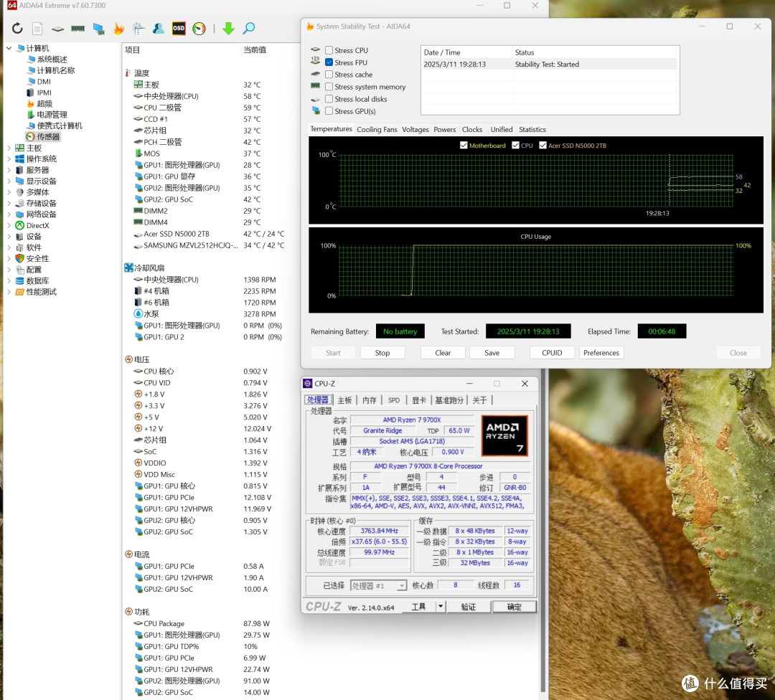Expand the 主板 tree node
The image size is (775, 700).
9,148
